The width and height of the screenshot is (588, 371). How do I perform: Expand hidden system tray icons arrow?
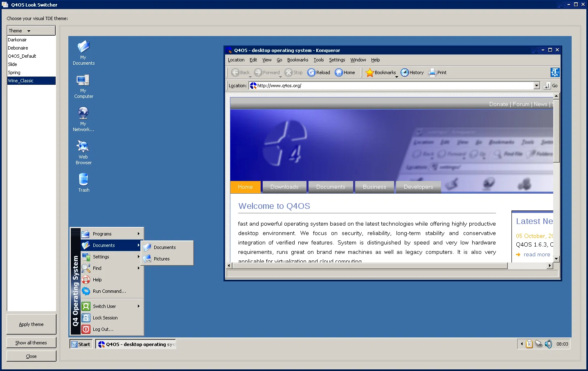[x=521, y=344]
